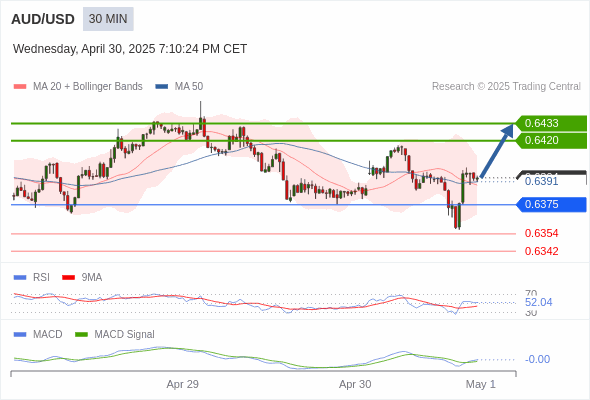Image resolution: width=590 pixels, height=400 pixels.
Task: Click the 30 MIN timeframe badge
Action: [108, 19]
